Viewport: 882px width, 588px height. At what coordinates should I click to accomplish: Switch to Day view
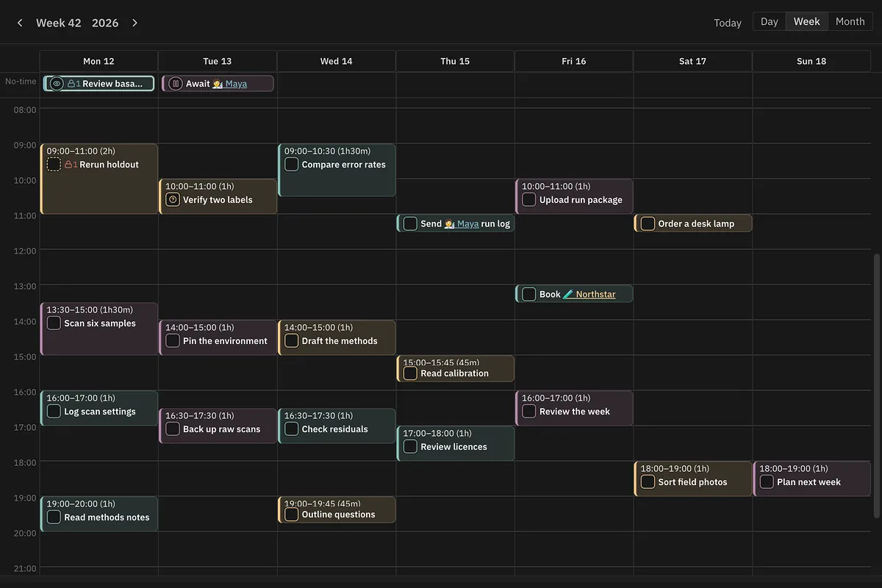(x=770, y=22)
